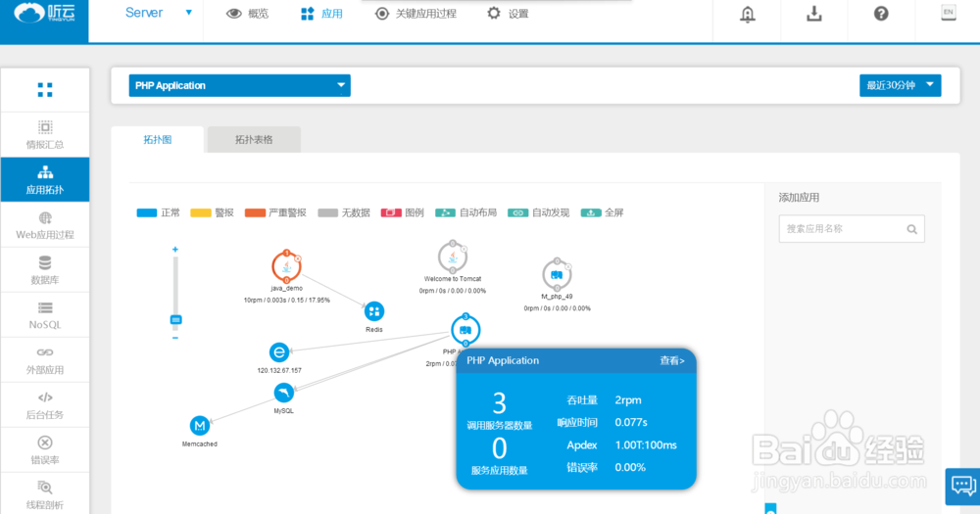Viewport: 980px width, 514px height.
Task: Go to 关键应用过程 menu
Action: pyautogui.click(x=416, y=13)
